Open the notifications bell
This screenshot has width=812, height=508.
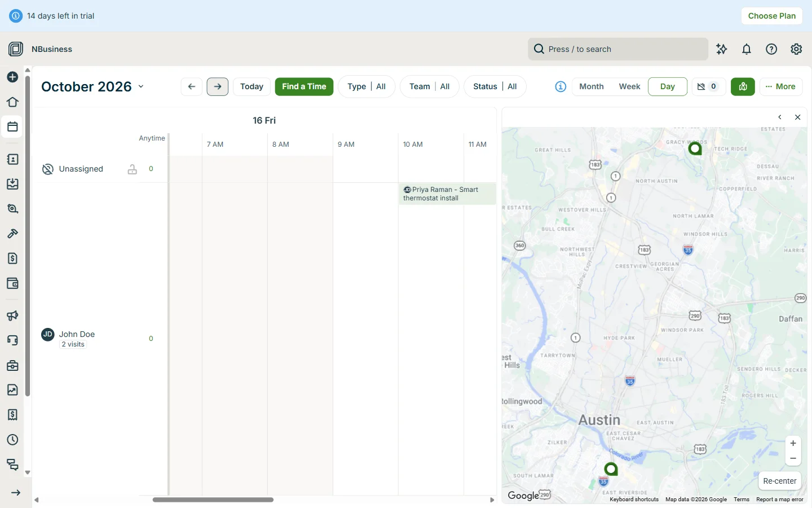747,49
